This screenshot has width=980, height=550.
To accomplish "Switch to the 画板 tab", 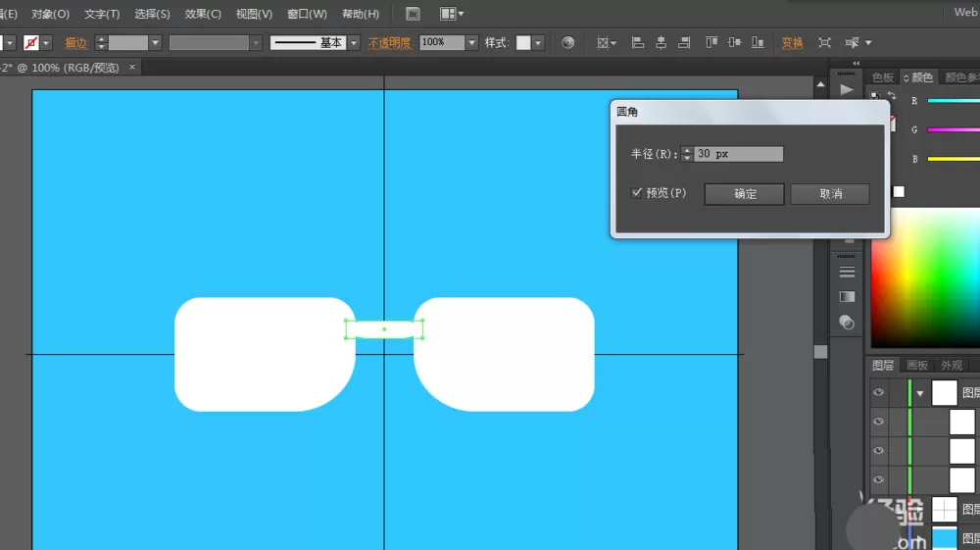I will (917, 365).
